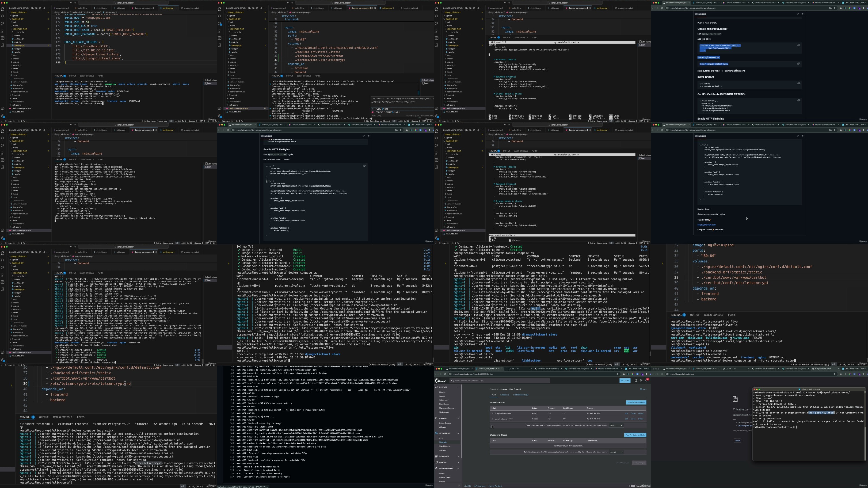This screenshot has height=488, width=868.
Task: Delete the accept-inbound-HTTP firewall rule
Action: (x=640, y=419)
